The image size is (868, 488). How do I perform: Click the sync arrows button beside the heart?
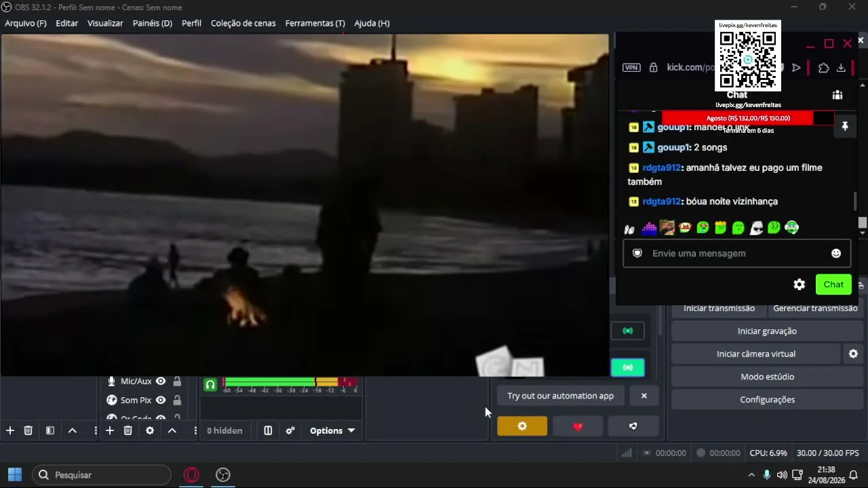(x=633, y=426)
